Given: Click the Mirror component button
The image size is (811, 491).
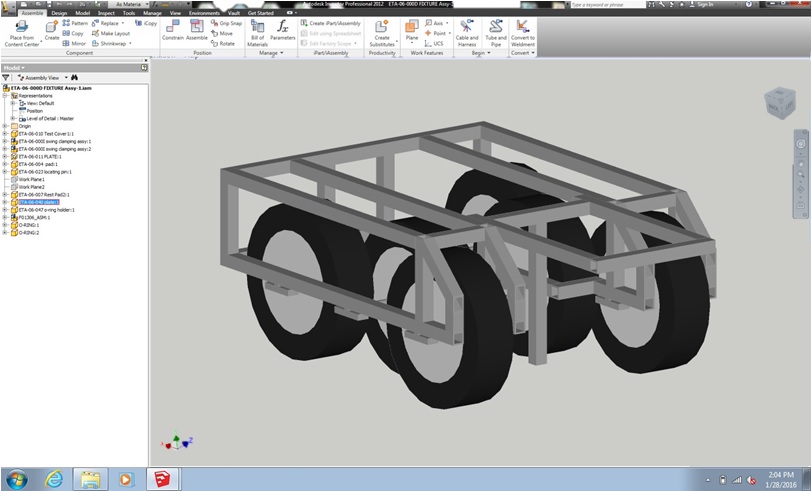Looking at the screenshot, I should coord(73,44).
